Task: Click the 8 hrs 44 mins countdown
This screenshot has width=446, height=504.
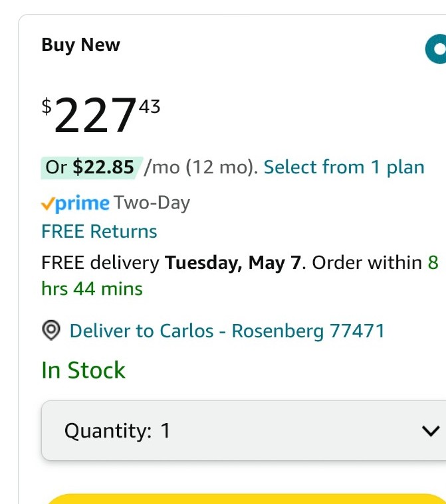Action: (x=240, y=276)
